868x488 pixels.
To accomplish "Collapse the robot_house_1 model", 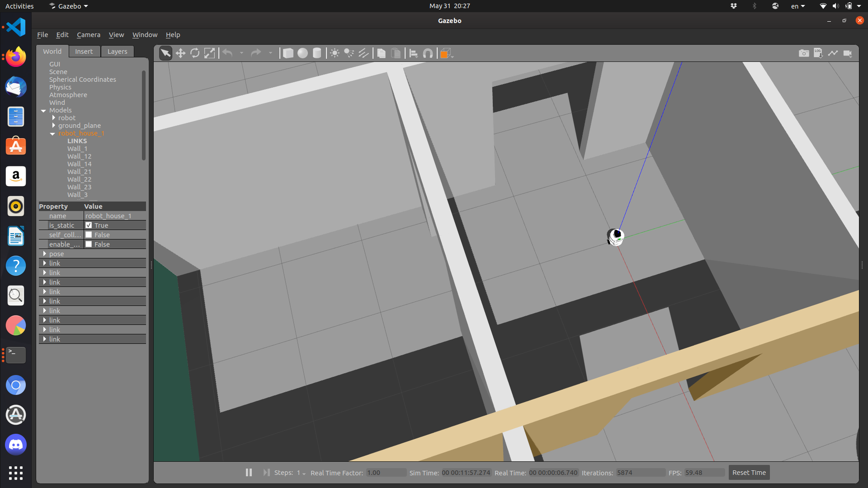I will (52, 134).
